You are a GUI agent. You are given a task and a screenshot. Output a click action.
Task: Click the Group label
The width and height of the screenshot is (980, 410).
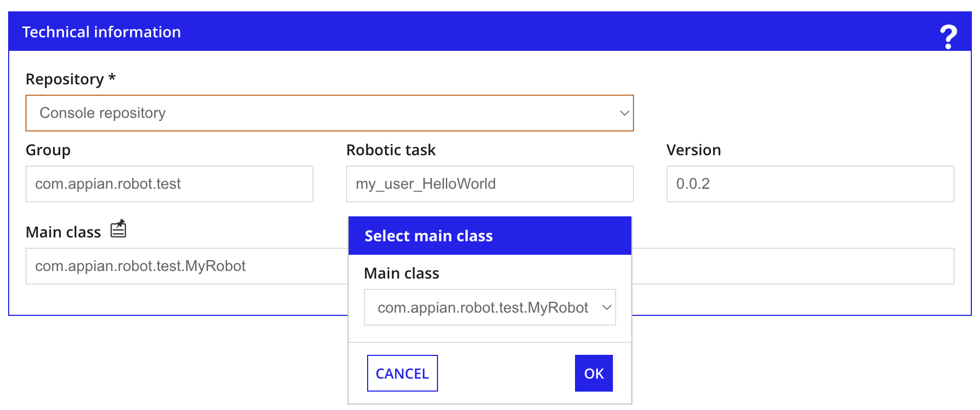48,150
